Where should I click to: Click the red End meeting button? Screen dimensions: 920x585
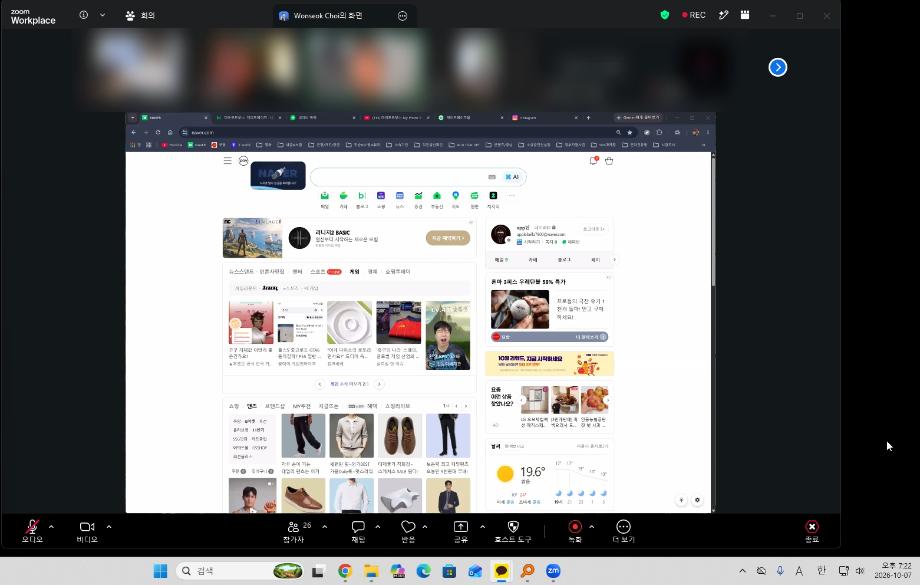click(x=812, y=530)
